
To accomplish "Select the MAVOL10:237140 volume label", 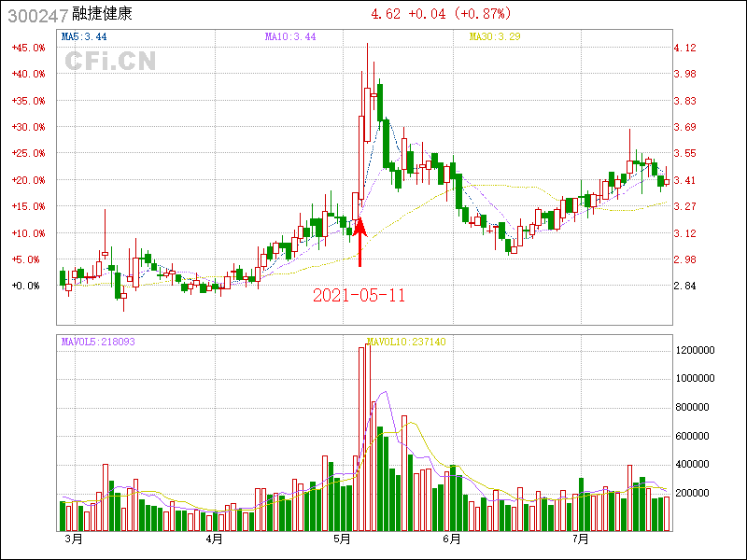I will tap(406, 342).
